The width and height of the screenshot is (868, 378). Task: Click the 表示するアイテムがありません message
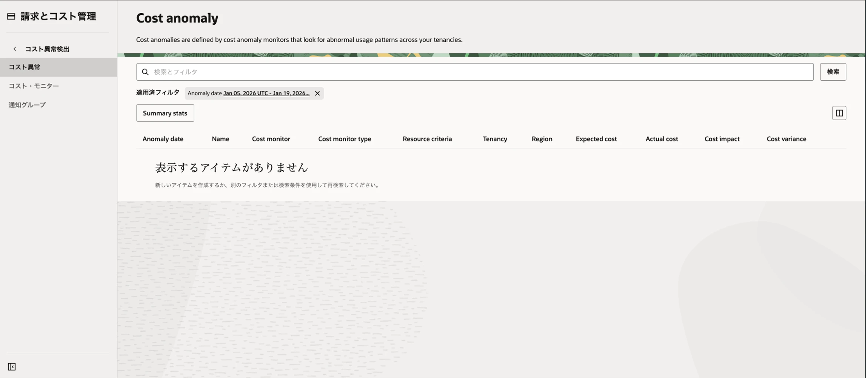pos(232,167)
